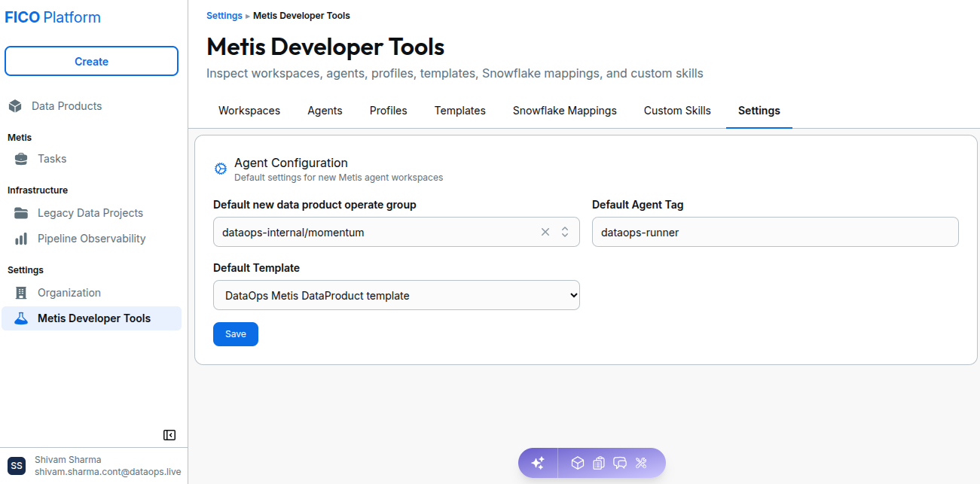Open Data Products in the sidebar
This screenshot has height=484, width=980.
pos(91,106)
